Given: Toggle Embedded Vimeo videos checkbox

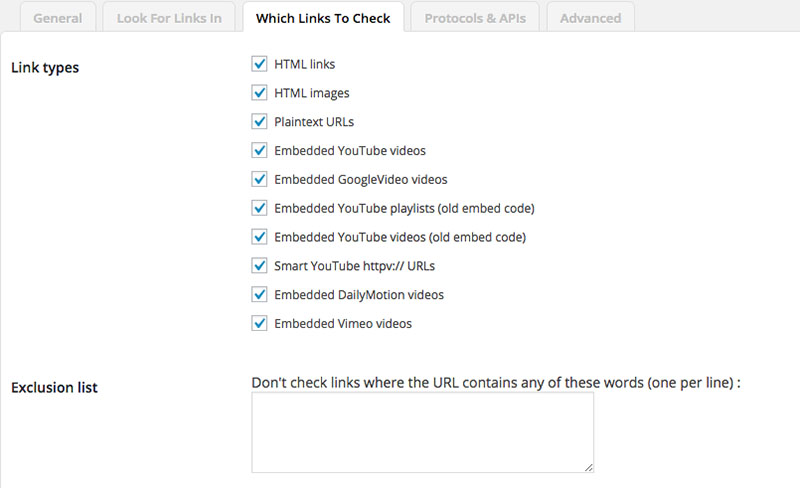Looking at the screenshot, I should pos(259,324).
